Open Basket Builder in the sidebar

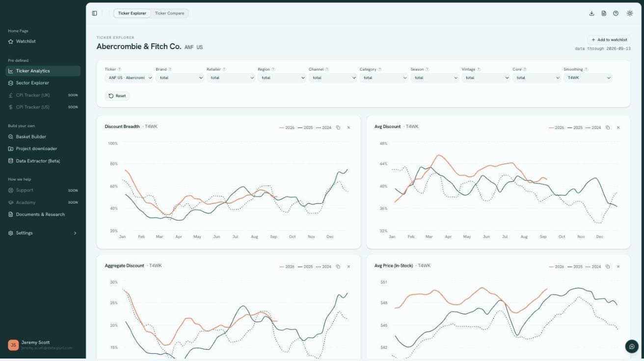tap(43, 137)
